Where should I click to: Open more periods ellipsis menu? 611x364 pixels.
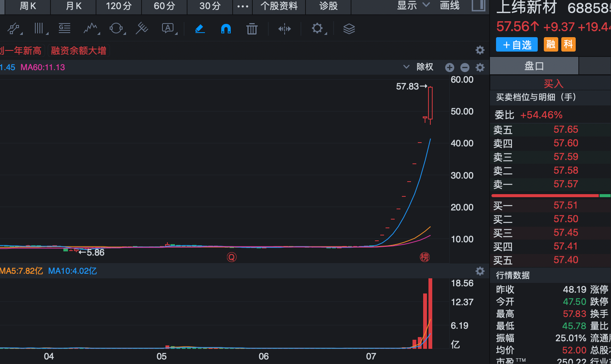[243, 6]
